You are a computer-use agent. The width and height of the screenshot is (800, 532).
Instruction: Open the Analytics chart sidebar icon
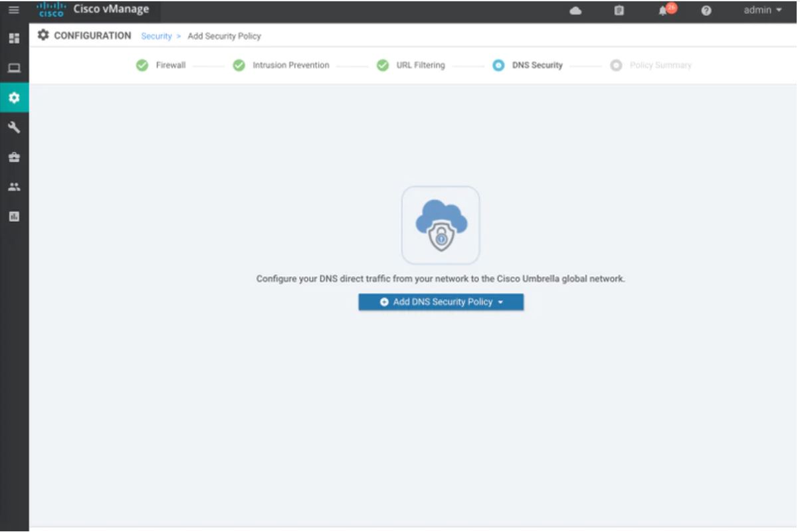click(x=14, y=217)
